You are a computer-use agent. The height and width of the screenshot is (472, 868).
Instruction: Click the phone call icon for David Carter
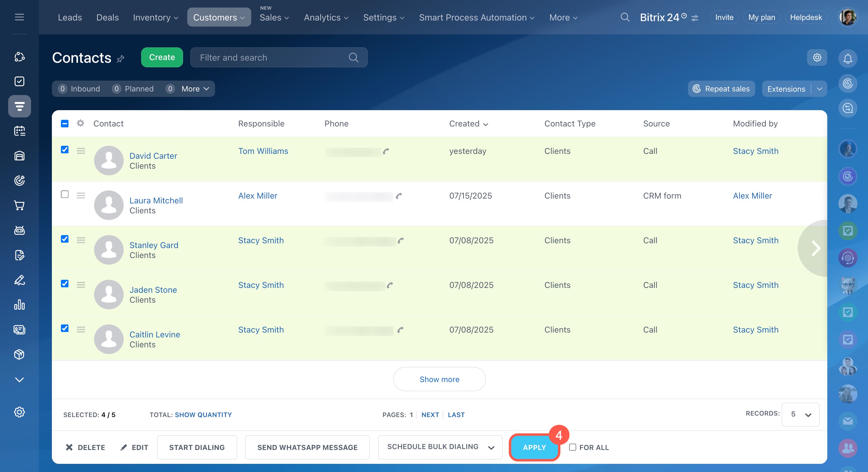(386, 151)
